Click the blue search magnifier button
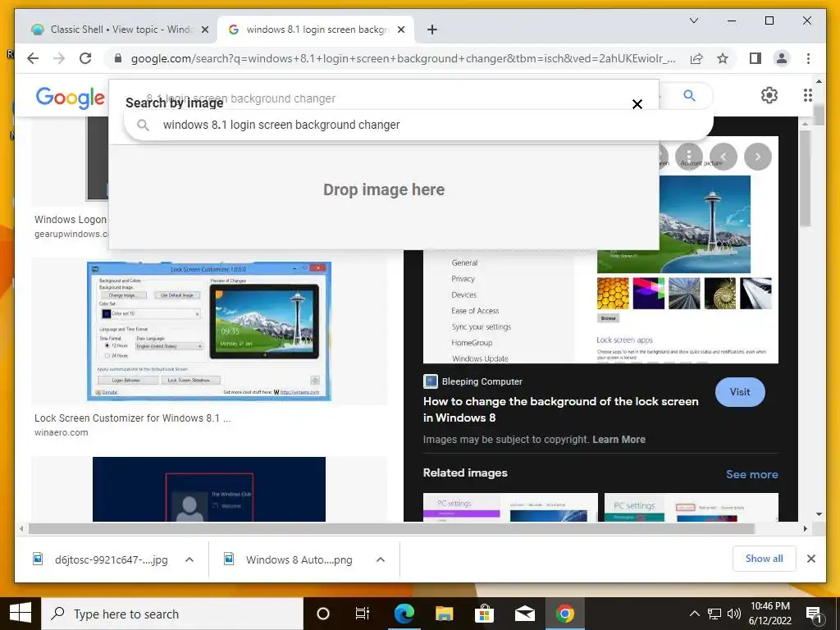 tap(689, 95)
